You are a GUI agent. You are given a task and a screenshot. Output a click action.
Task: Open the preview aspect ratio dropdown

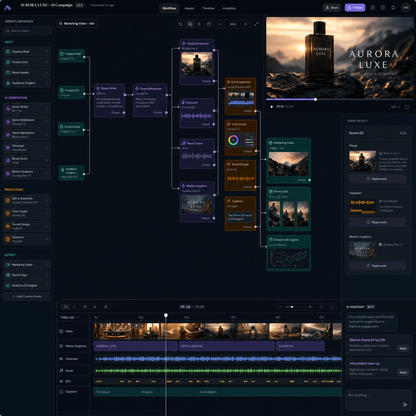pos(396,107)
